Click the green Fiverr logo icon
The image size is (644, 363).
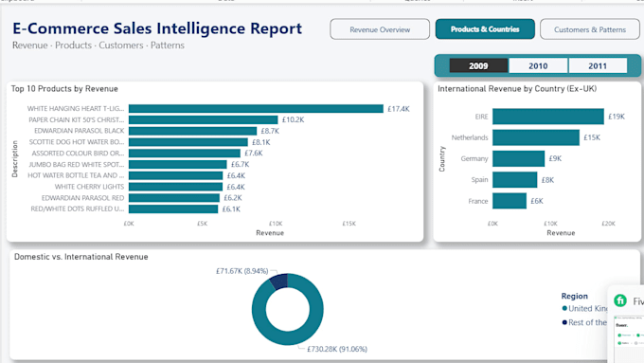[620, 300]
